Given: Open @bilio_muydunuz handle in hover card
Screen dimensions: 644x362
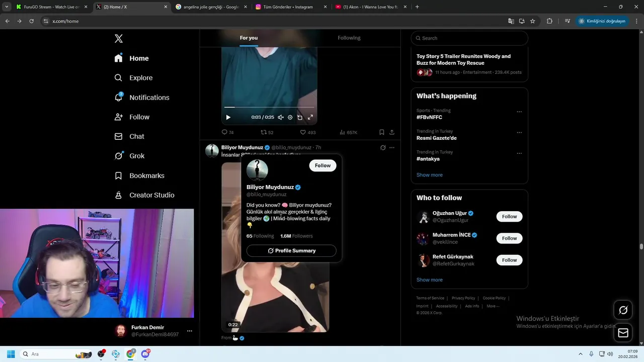Looking at the screenshot, I should point(266,195).
